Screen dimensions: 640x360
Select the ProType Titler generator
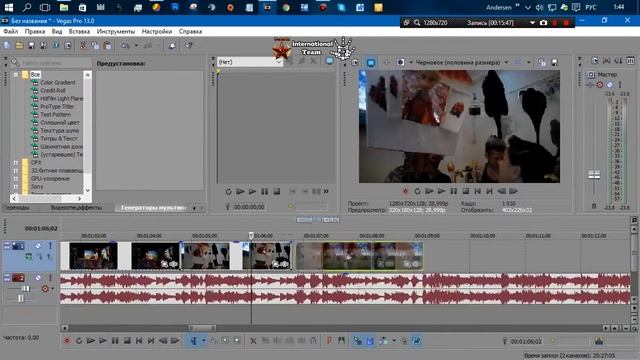(x=57, y=107)
